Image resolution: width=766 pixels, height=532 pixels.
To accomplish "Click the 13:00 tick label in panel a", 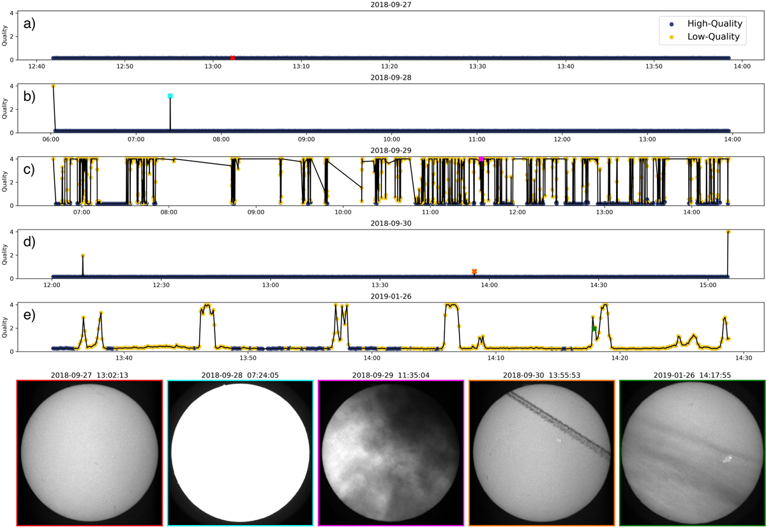I will (x=213, y=66).
